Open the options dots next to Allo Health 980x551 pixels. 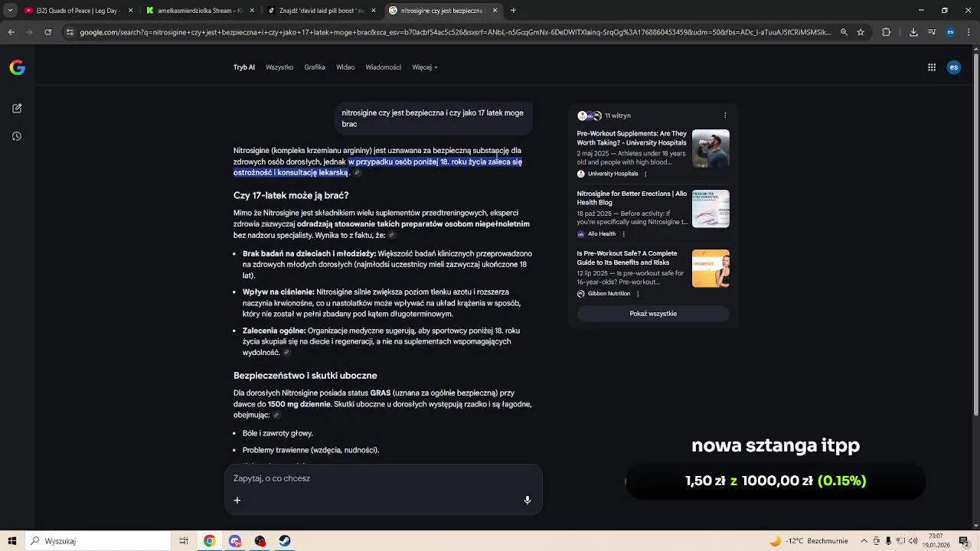(623, 234)
